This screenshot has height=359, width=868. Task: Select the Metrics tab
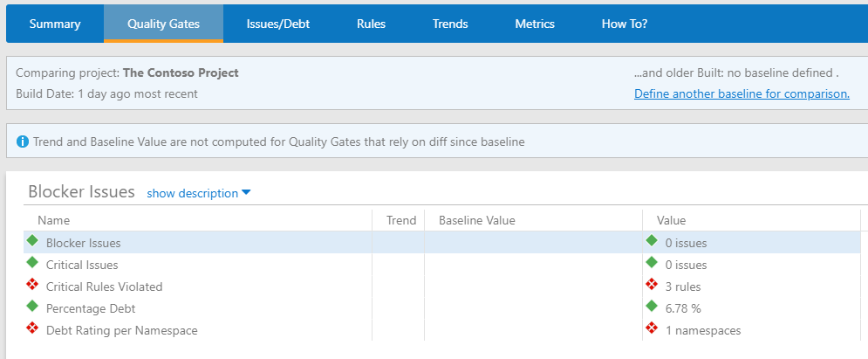[x=535, y=24]
